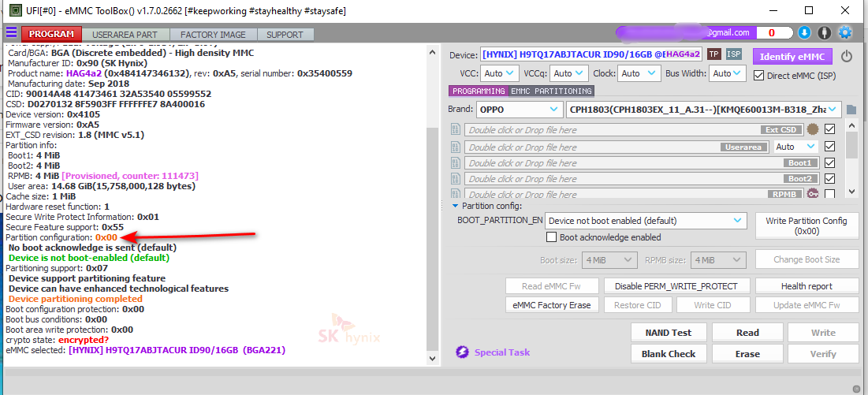
Task: Click the Special Task lightning icon
Action: tap(462, 352)
